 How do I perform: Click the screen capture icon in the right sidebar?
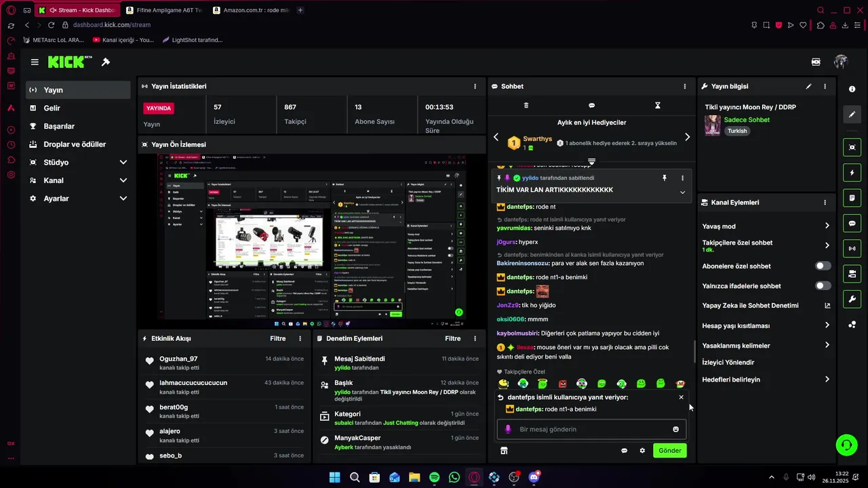[x=852, y=147]
